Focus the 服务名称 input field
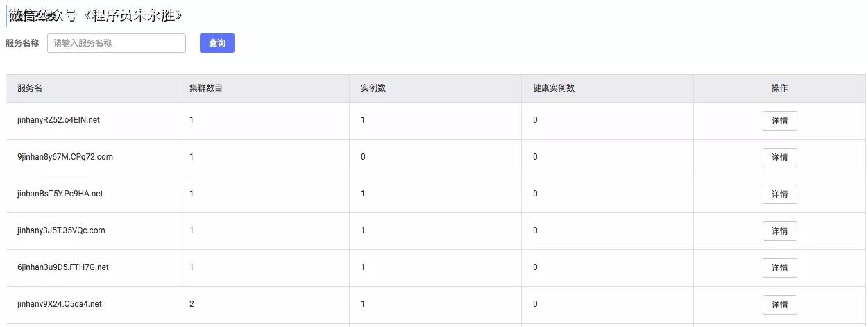868x327 pixels. (117, 43)
